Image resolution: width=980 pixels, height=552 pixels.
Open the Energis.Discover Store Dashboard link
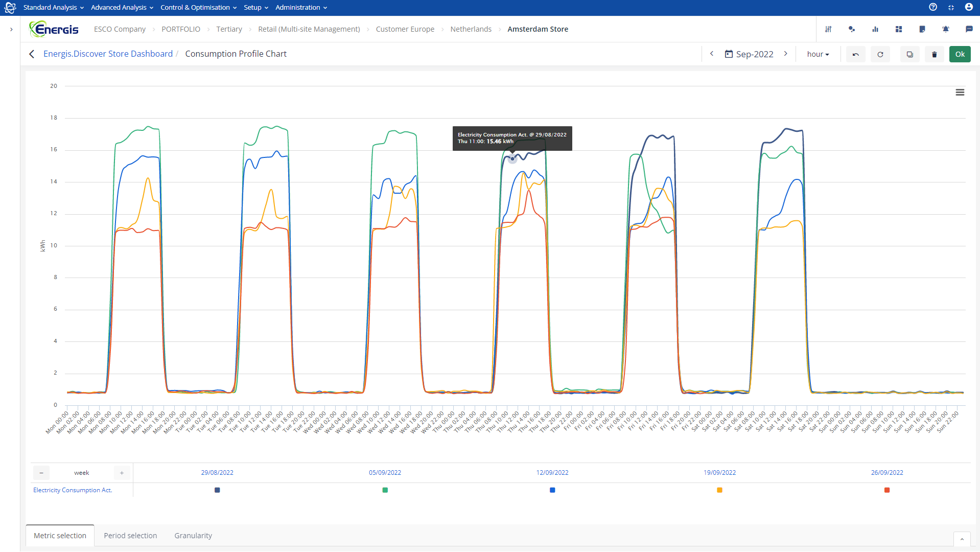pyautogui.click(x=108, y=53)
